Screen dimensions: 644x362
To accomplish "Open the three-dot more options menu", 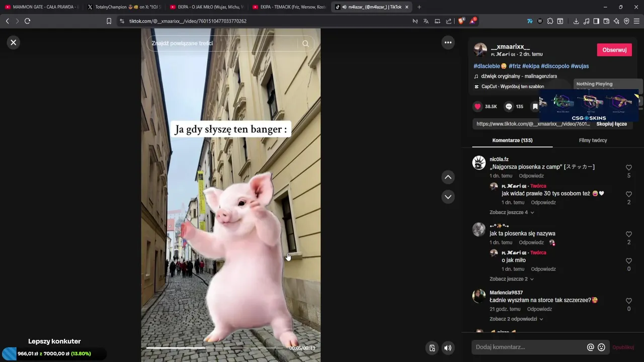I will (448, 43).
